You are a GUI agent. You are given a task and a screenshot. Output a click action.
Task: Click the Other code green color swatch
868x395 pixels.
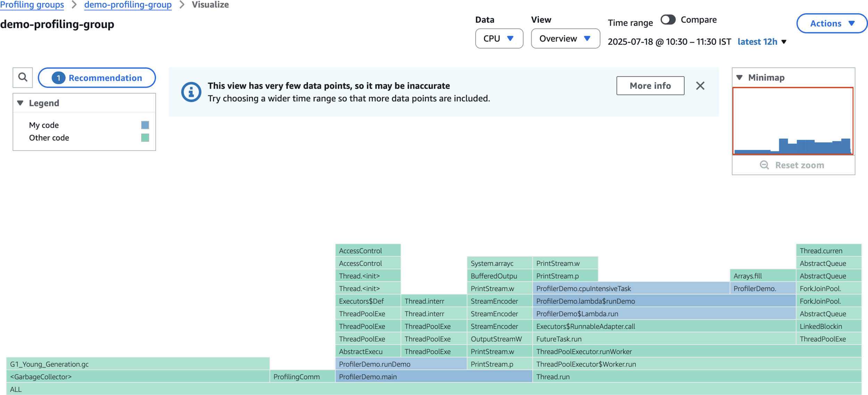145,138
